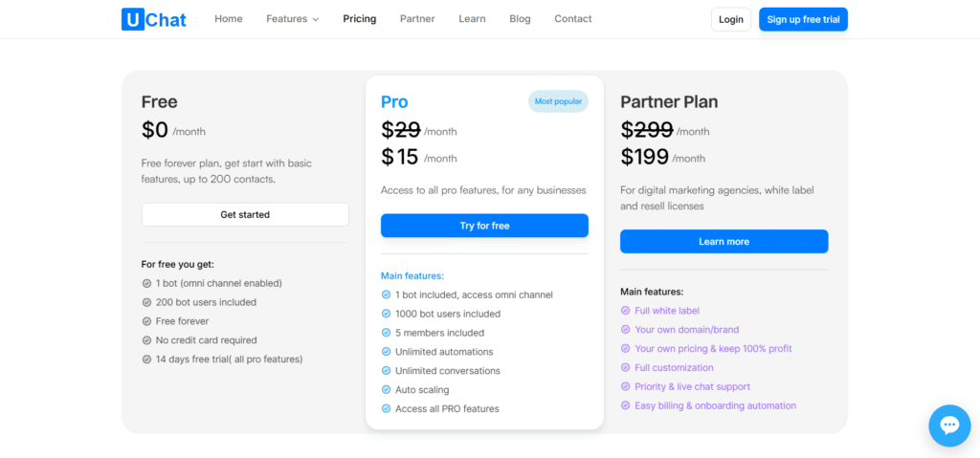Click checkmark icon beside Free forever
980x458 pixels.
pos(146,321)
